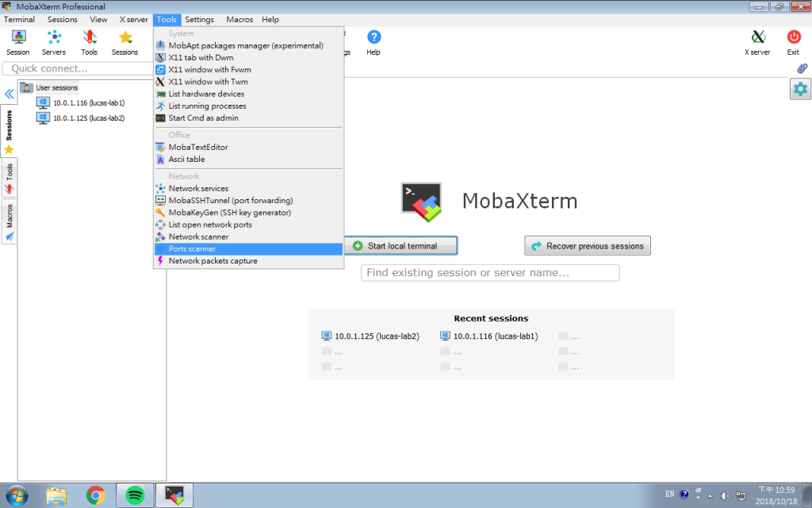Choose Network scanner menu entry
Viewport: 812px width, 508px height.
pos(248,237)
